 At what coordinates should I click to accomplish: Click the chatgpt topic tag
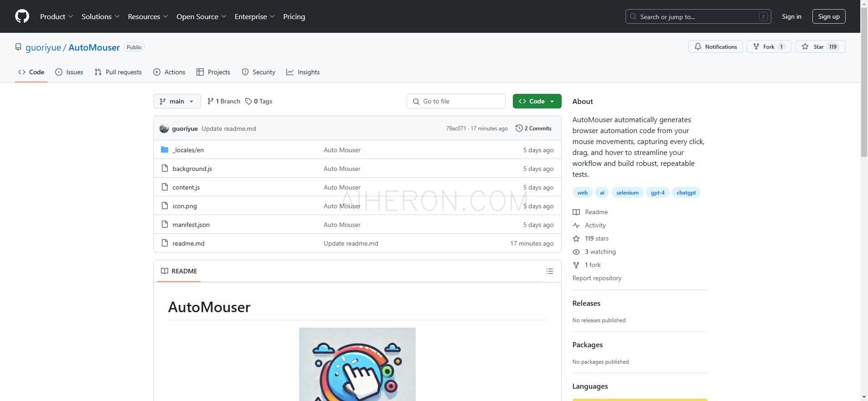click(x=686, y=193)
